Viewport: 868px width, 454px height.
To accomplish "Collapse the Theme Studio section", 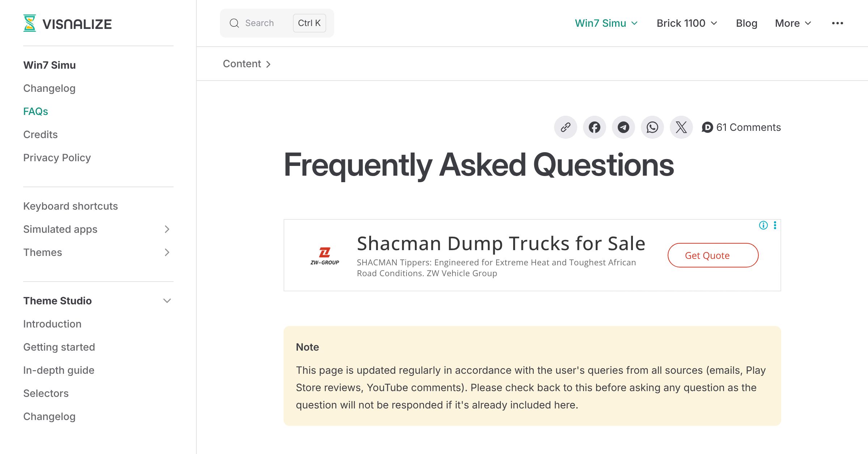I will coord(167,301).
